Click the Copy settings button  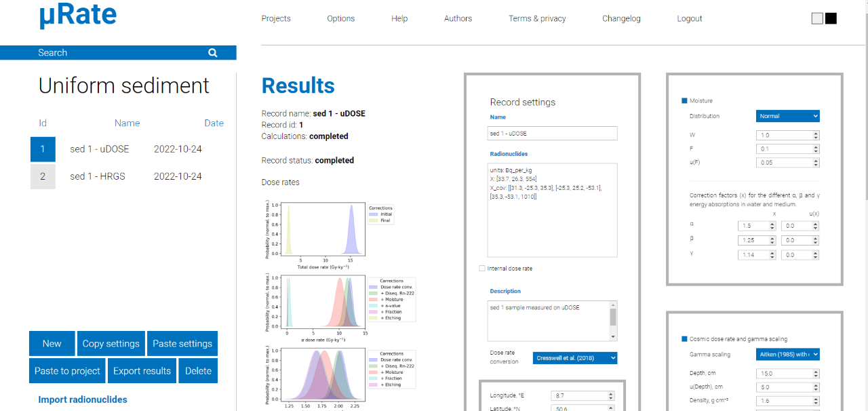(111, 343)
